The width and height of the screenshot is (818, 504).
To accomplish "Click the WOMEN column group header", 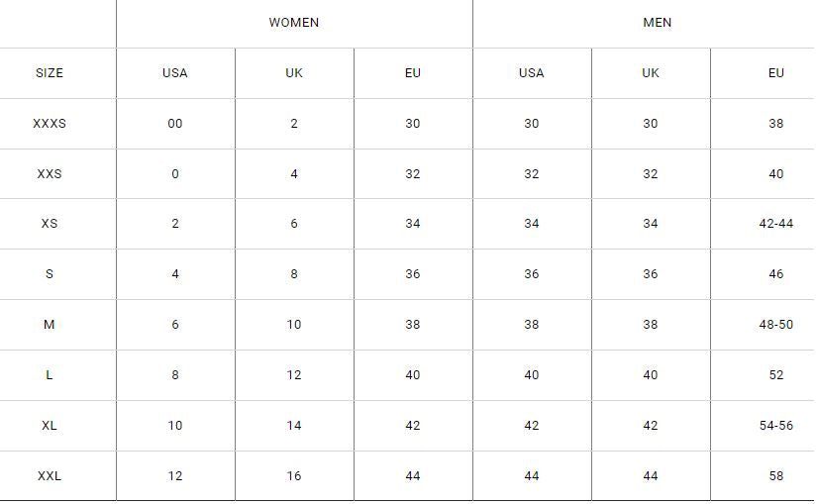I will 294,23.
